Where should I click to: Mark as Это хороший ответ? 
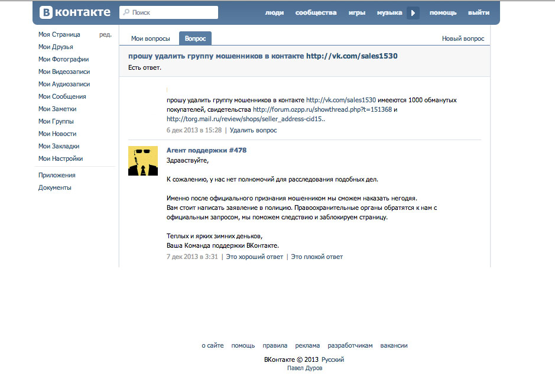tap(255, 257)
